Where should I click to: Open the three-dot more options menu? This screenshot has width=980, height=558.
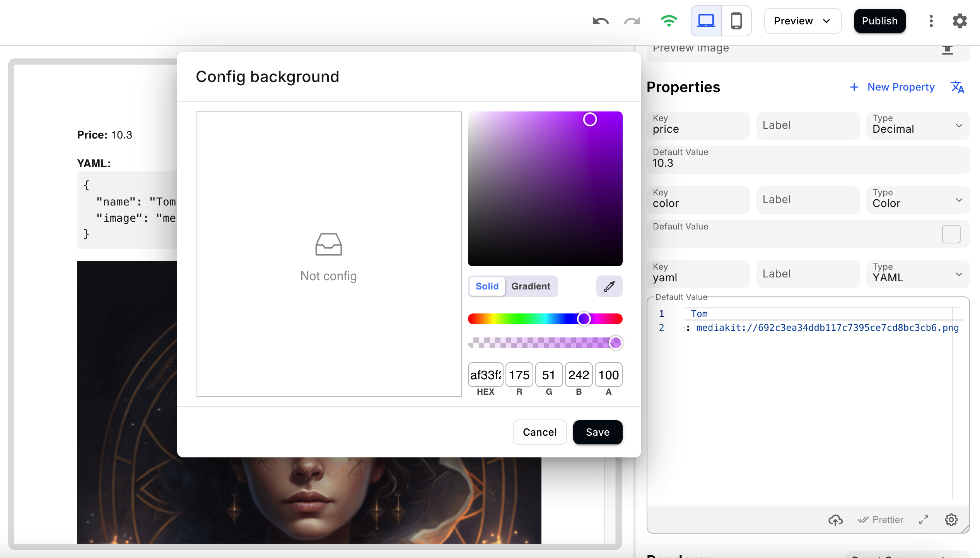click(931, 21)
